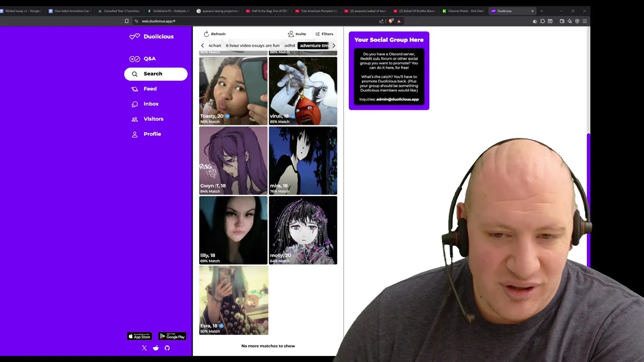The height and width of the screenshot is (362, 644).
Task: Open molly, 20 profile card
Action: pyautogui.click(x=303, y=230)
